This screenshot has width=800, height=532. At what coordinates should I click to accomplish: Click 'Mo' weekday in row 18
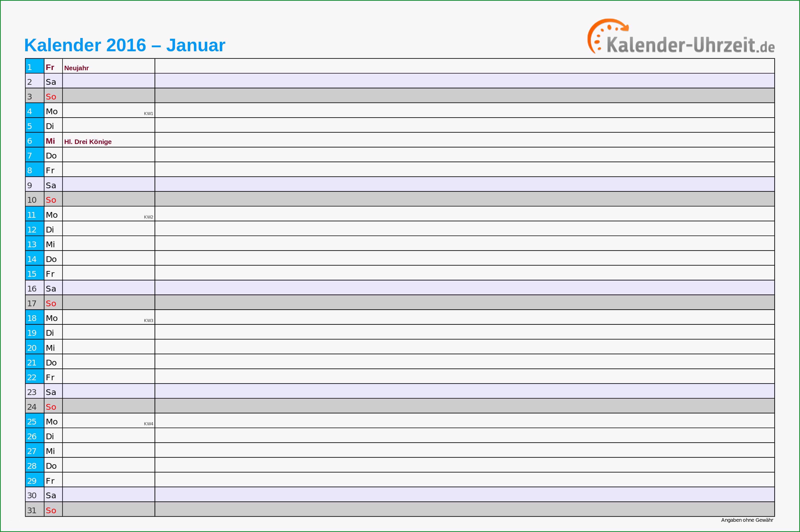pyautogui.click(x=51, y=318)
